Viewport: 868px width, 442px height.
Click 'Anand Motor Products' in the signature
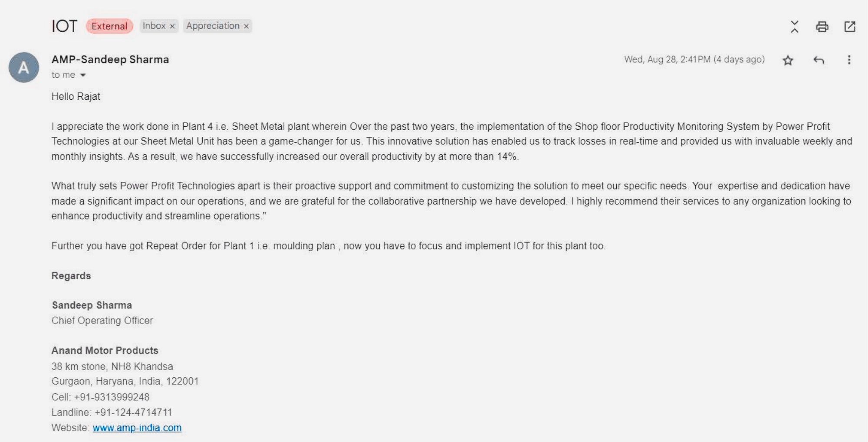(105, 350)
